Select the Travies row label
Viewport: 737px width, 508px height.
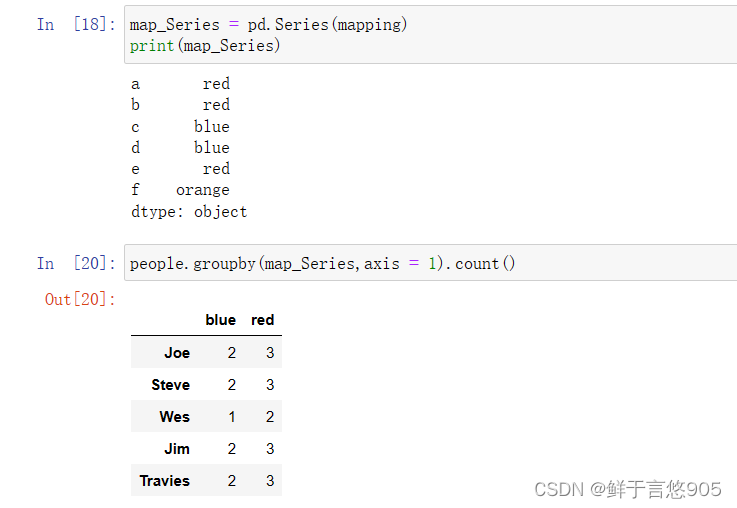pyautogui.click(x=165, y=481)
